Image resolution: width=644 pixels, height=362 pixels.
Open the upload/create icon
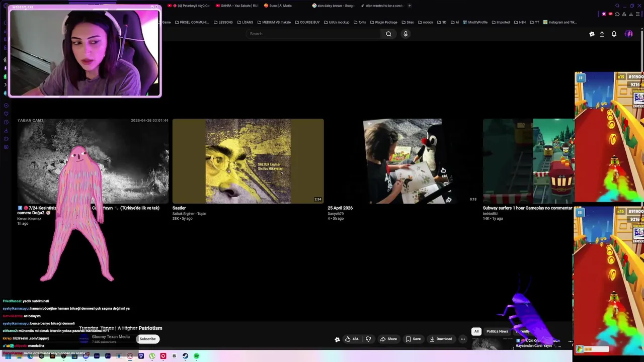tap(602, 34)
